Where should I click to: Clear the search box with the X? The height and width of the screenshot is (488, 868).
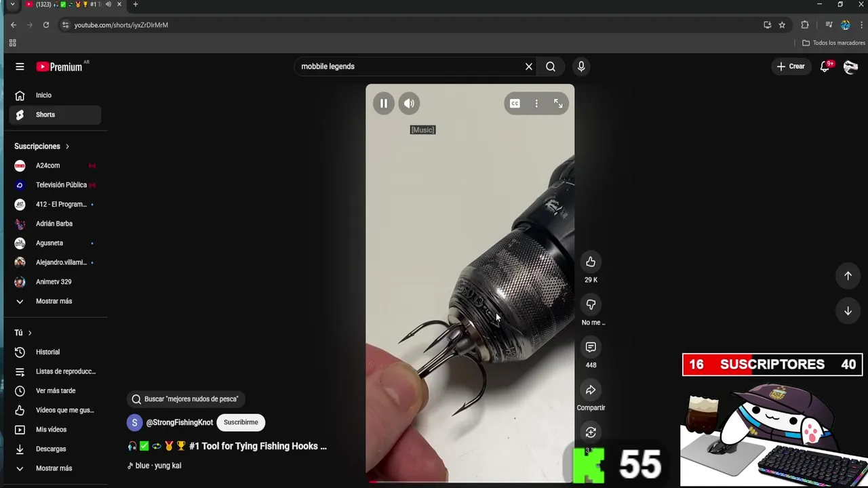pos(529,66)
